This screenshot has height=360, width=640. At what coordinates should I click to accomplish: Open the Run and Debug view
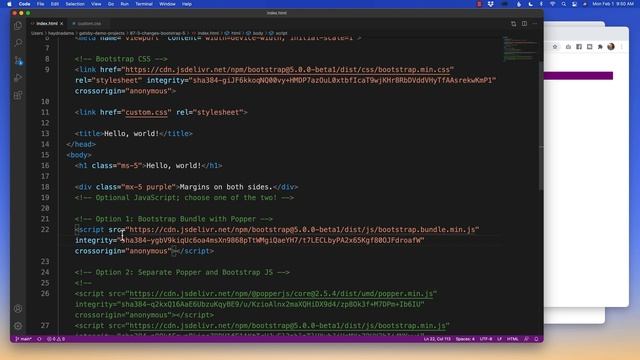tap(18, 78)
